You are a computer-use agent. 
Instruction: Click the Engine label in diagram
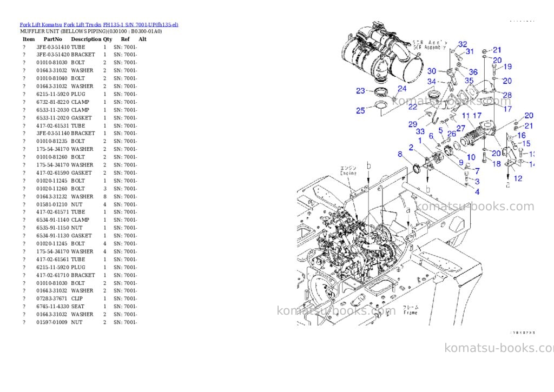(348, 174)
